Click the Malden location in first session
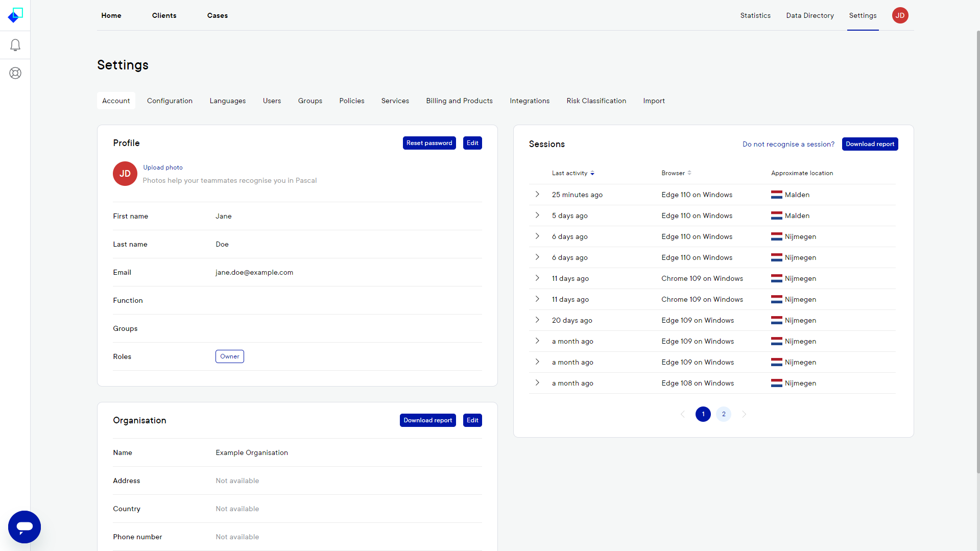The height and width of the screenshot is (551, 980). click(x=797, y=195)
